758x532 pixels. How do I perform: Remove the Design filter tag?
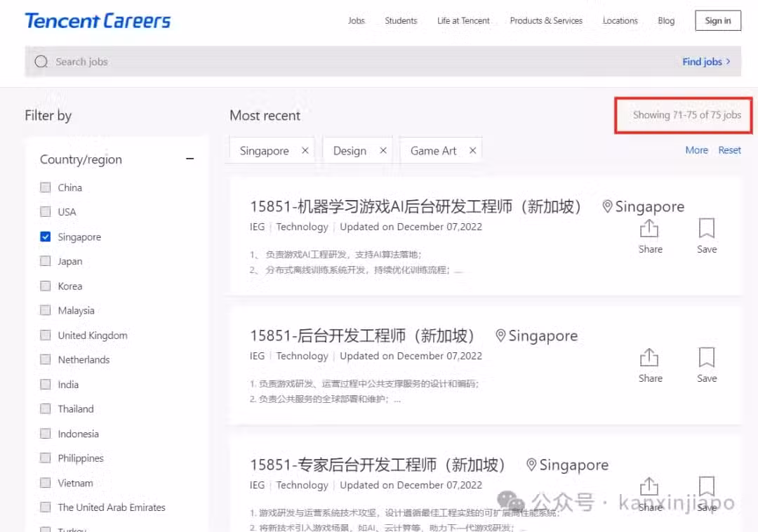tap(383, 150)
